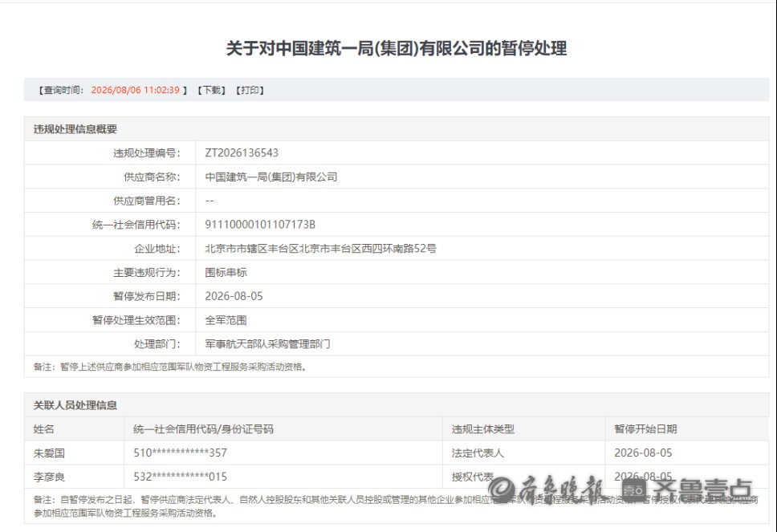Select the name 李彦良
Image resolution: width=777 pixels, height=532 pixels.
(49, 477)
